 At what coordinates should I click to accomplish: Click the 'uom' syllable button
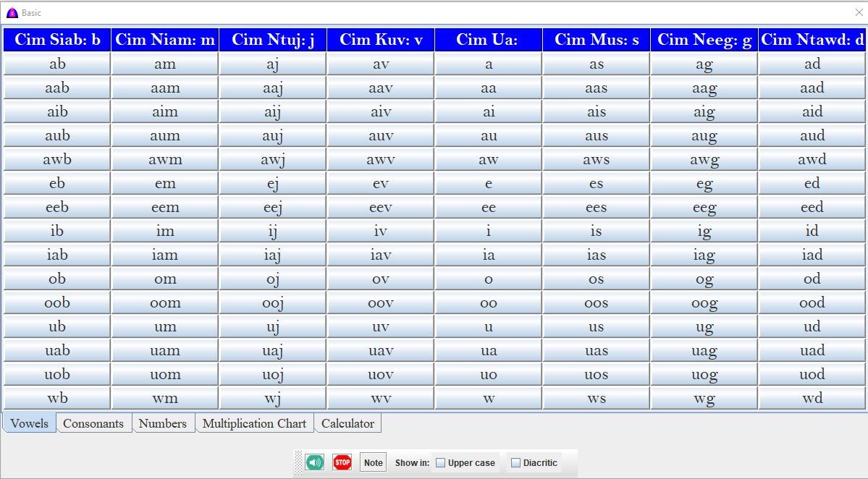[x=165, y=374]
